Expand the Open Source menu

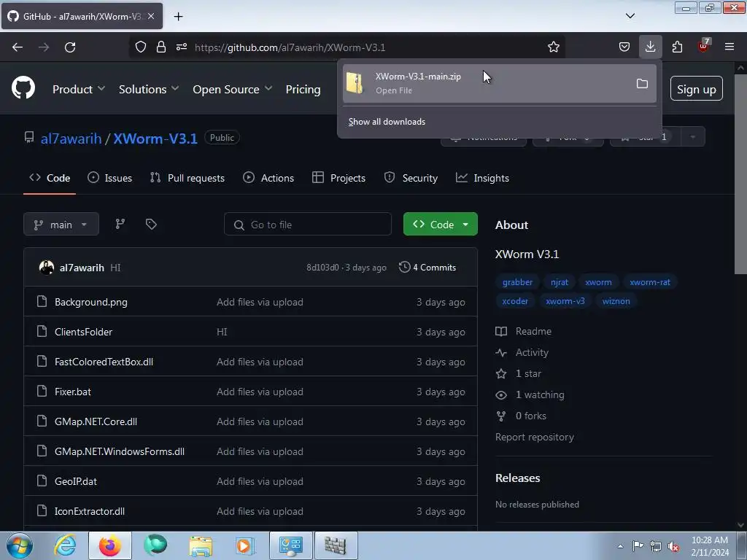tap(233, 89)
